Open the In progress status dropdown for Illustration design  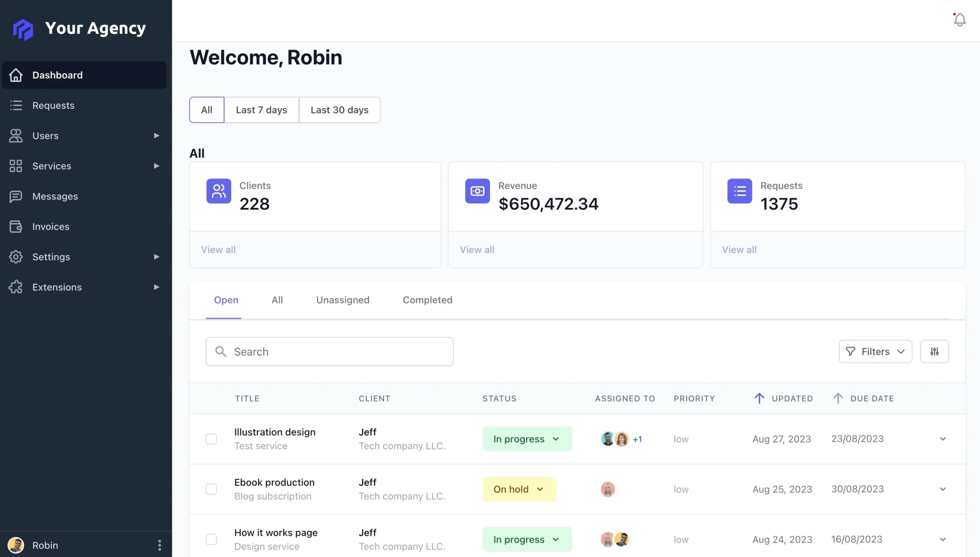point(527,439)
